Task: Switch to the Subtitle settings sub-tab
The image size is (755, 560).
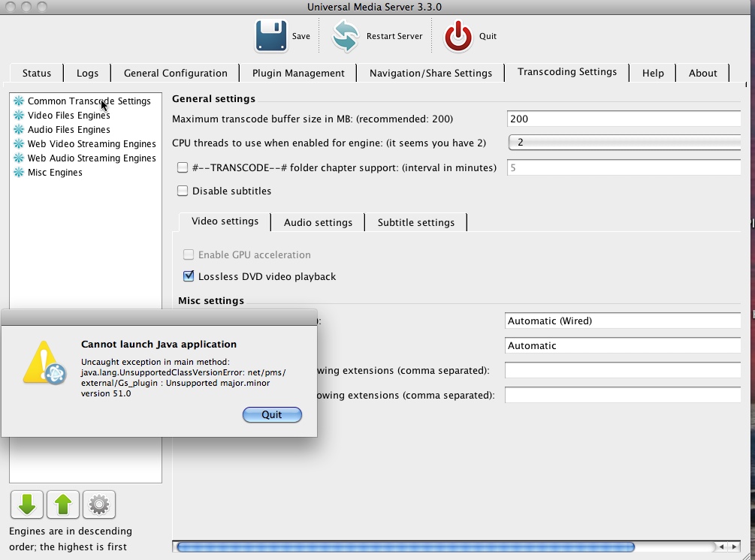Action: (x=416, y=222)
